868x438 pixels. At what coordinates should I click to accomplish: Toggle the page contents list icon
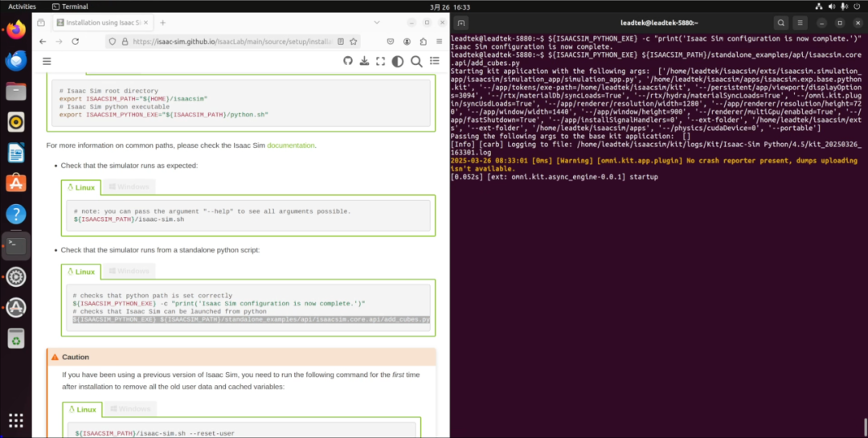[435, 61]
